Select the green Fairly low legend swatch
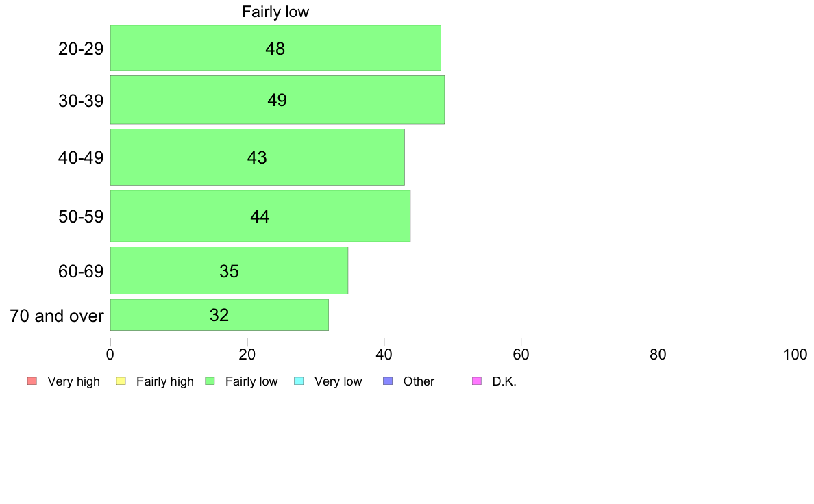Screen dimensions: 814x504 tap(210, 381)
